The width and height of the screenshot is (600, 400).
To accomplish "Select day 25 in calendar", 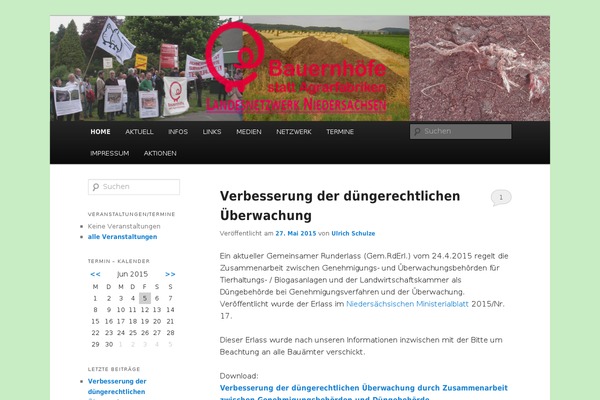I will click(133, 333).
